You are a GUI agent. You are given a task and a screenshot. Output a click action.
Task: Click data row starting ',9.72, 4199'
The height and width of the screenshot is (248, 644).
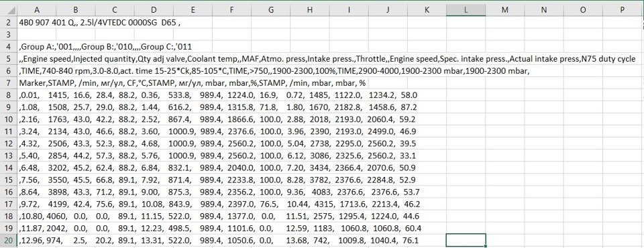click(219, 204)
